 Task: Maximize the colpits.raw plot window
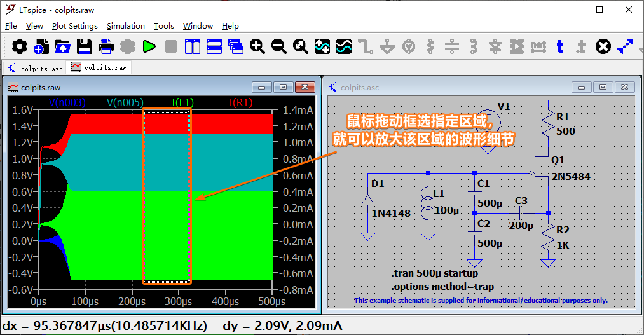[283, 87]
